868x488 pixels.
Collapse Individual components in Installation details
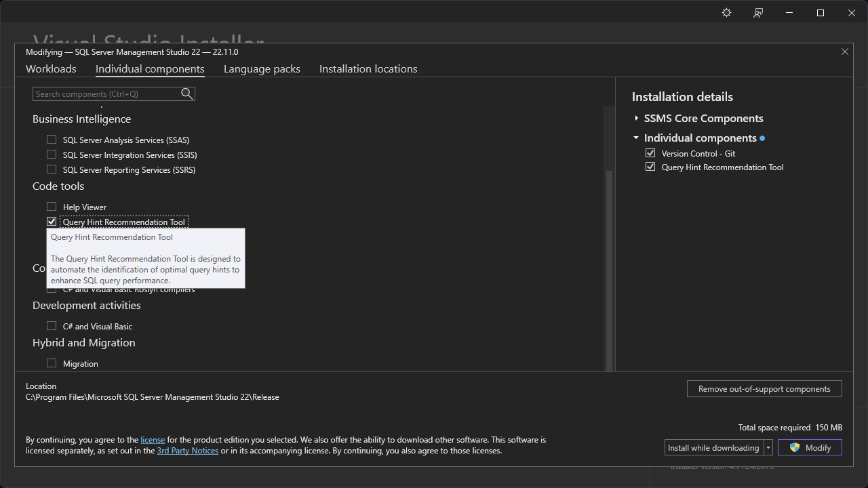coord(636,138)
